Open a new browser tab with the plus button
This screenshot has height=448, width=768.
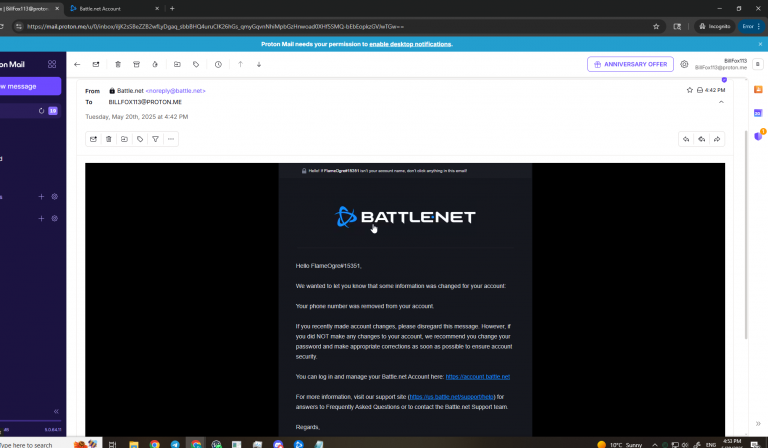172,8
